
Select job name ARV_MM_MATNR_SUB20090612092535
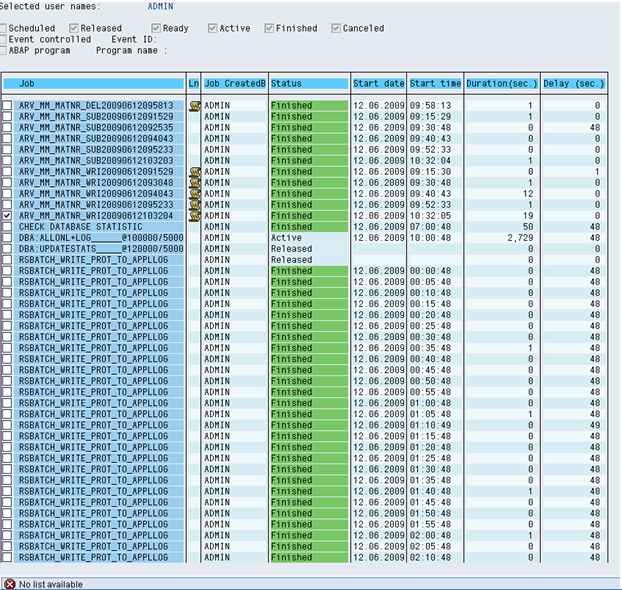(x=96, y=128)
